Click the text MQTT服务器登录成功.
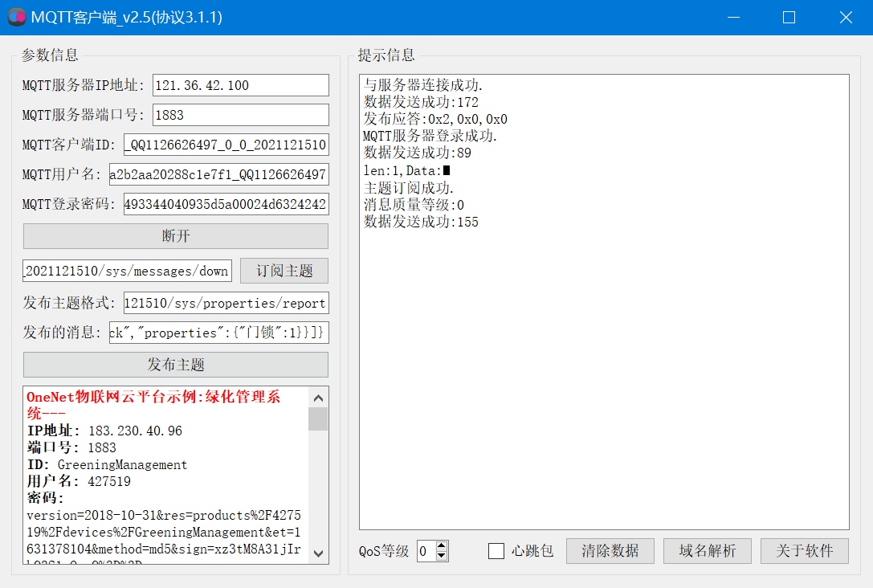 pos(430,136)
